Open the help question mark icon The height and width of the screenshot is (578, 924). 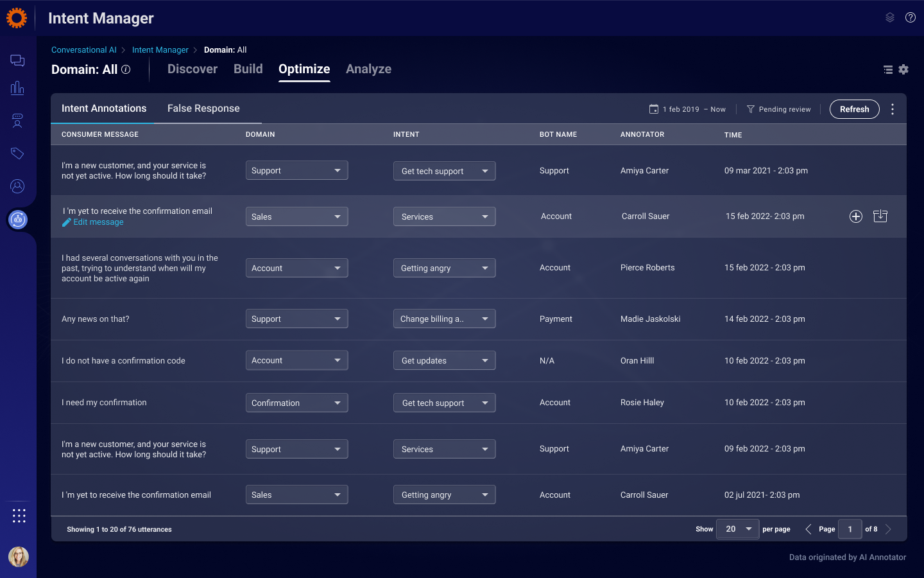click(911, 17)
